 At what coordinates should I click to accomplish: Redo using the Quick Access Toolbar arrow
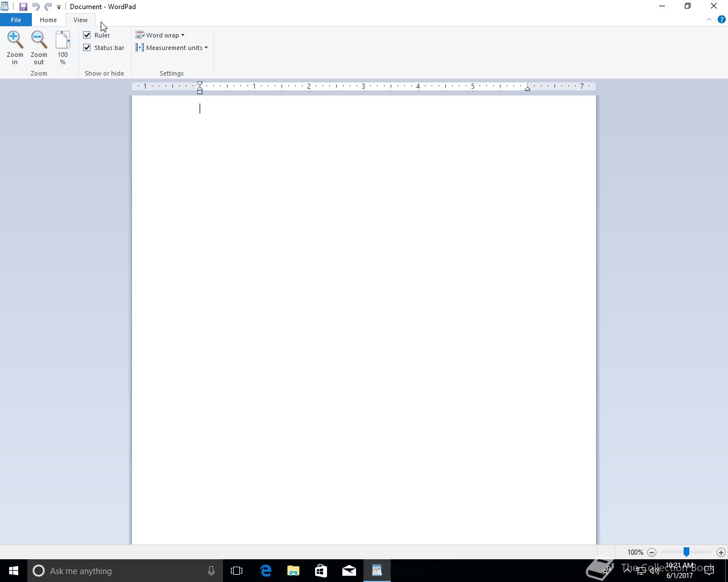48,7
